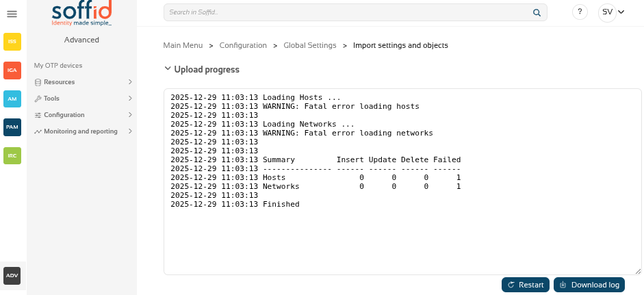This screenshot has width=644, height=295.
Task: Open the Configuration sidebar menu
Action: click(82, 115)
